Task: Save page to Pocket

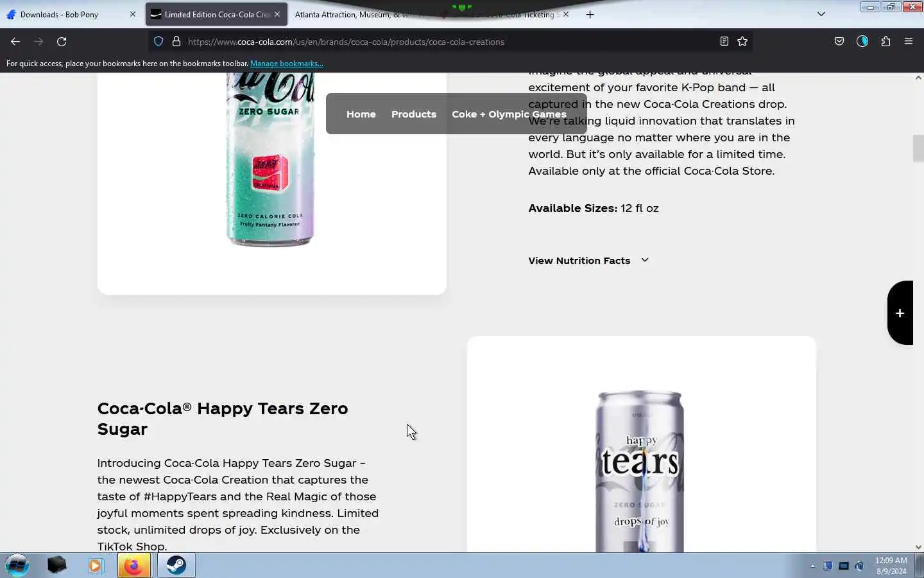Action: pos(839,42)
